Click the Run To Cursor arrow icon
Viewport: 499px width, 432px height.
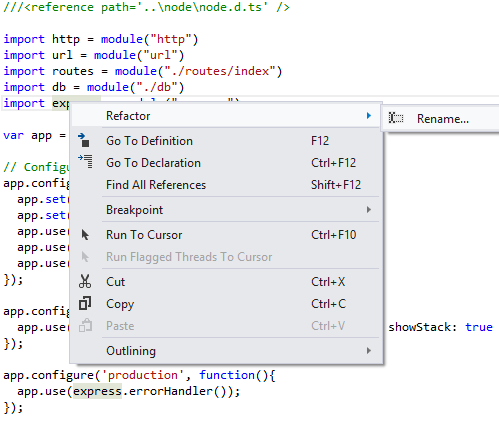click(x=85, y=235)
